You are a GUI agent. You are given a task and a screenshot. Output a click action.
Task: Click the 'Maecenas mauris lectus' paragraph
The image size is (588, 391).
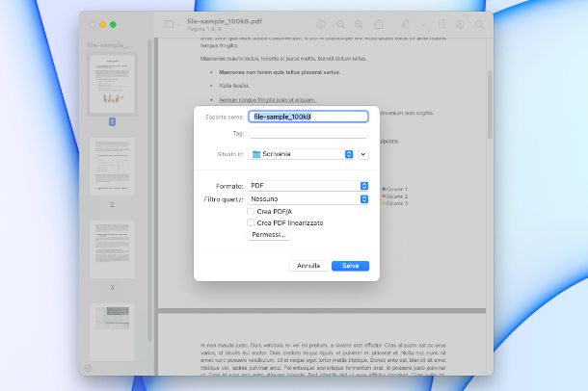[x=283, y=59]
